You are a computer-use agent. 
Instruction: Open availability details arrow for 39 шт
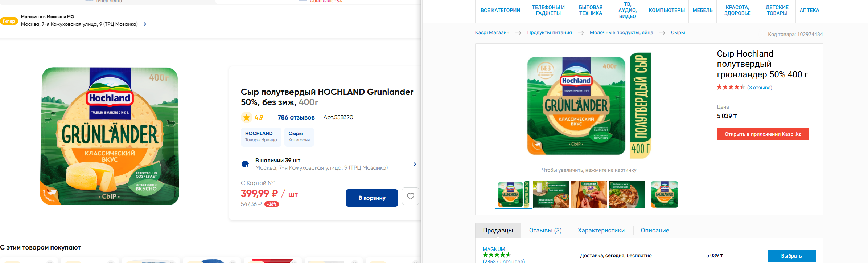415,164
